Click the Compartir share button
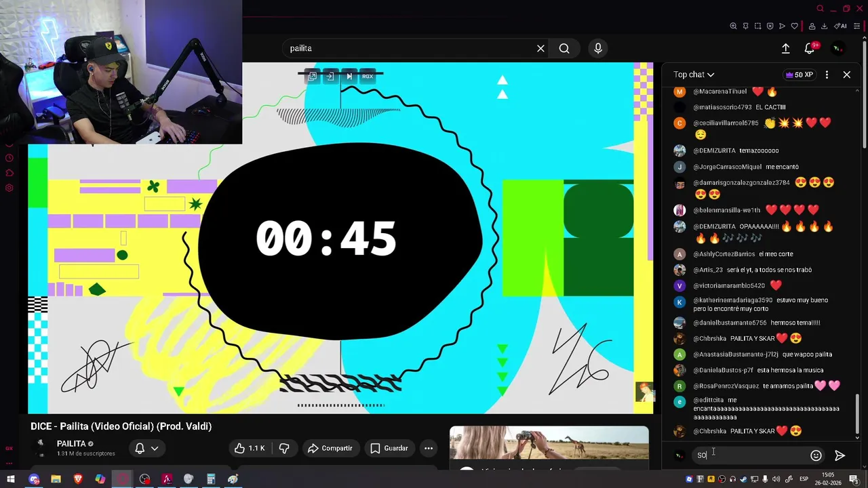This screenshot has width=868, height=488. (x=330, y=448)
